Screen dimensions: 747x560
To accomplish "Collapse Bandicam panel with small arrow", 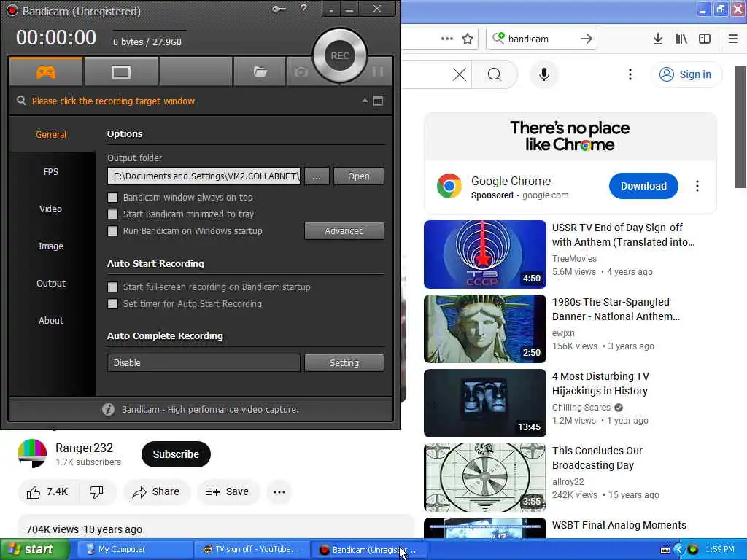I will pos(365,101).
